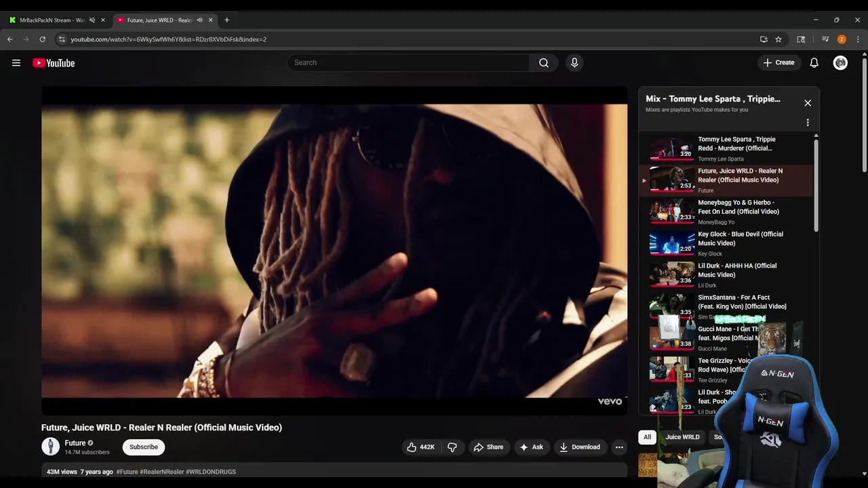868x488 pixels.
Task: Select the Juice WRLD filter chip
Action: click(x=682, y=437)
